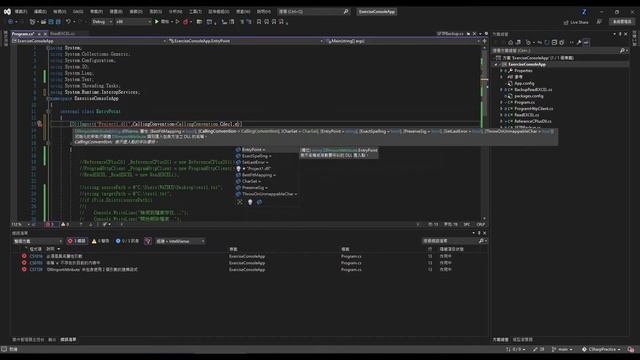640x360 pixels.
Task: Open the ExerciseConsoleApp project navigation dropdown
Action: click(x=89, y=41)
